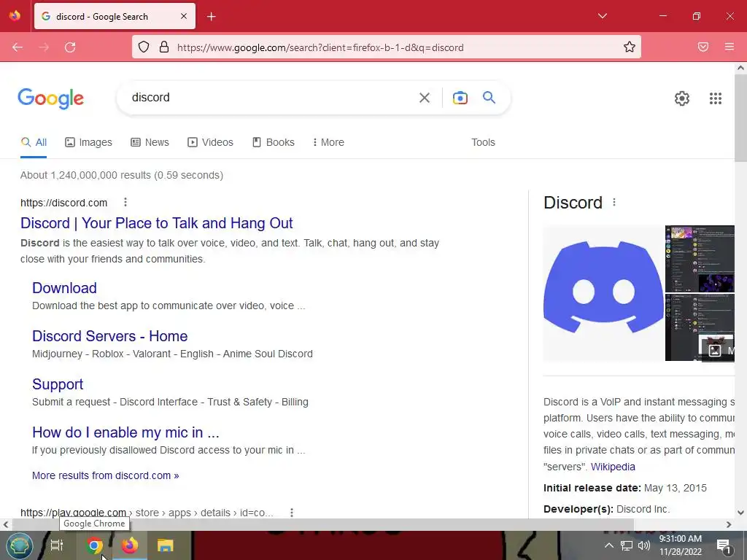Click the large Discord logo image
747x560 pixels.
point(603,293)
